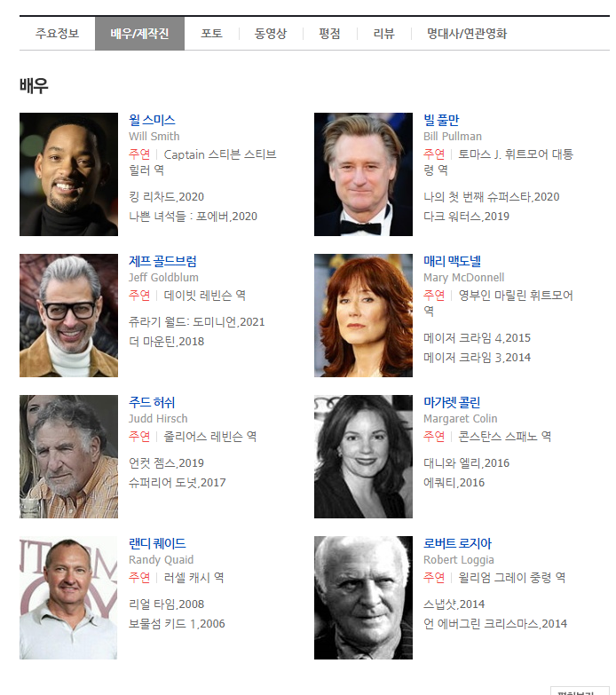The width and height of the screenshot is (616, 695).
Task: Select the 평점 tab
Action: coord(329,33)
